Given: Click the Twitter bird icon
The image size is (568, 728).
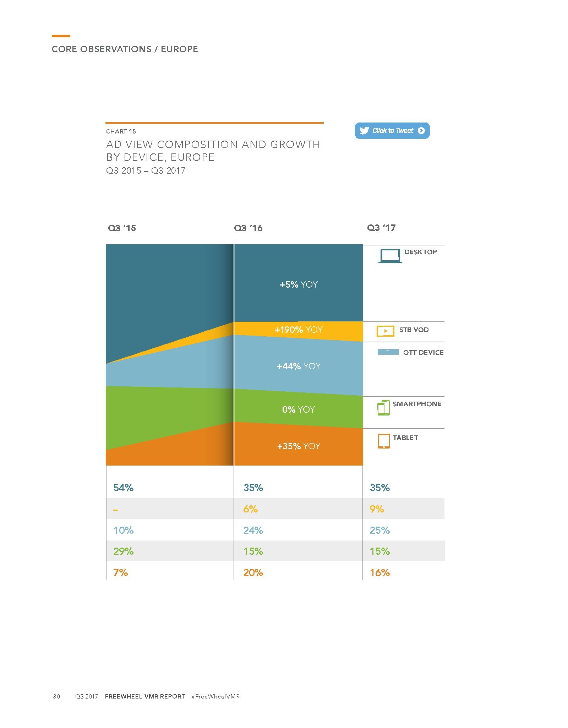Looking at the screenshot, I should [x=364, y=131].
